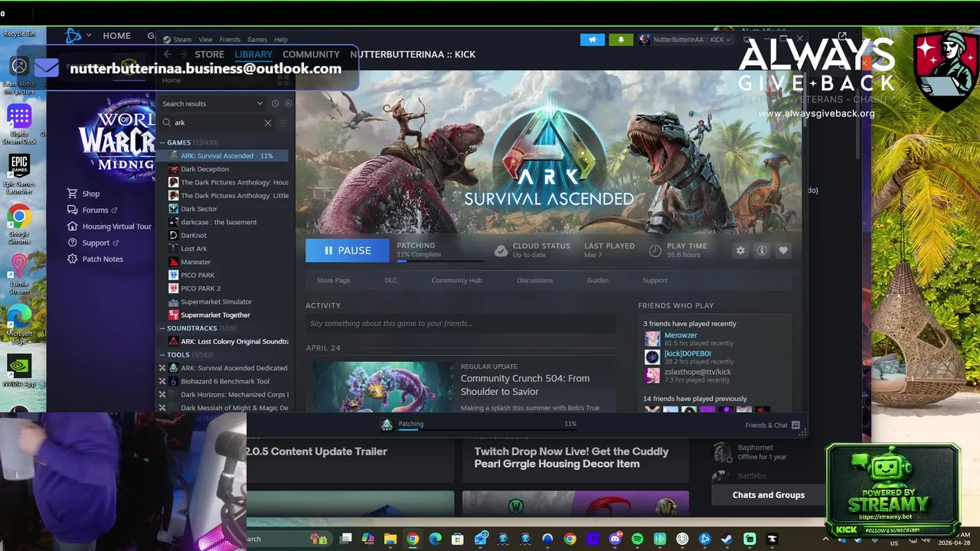Open Friends menu in Steam

coord(230,40)
